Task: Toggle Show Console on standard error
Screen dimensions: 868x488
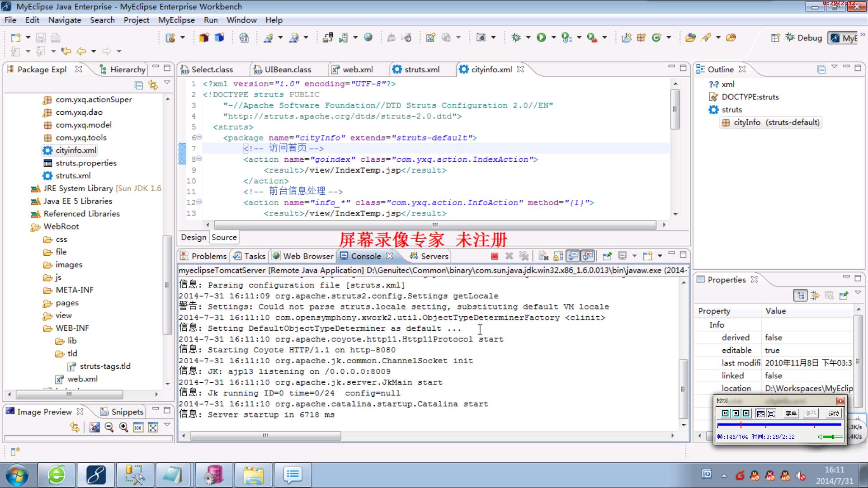Action: click(588, 256)
